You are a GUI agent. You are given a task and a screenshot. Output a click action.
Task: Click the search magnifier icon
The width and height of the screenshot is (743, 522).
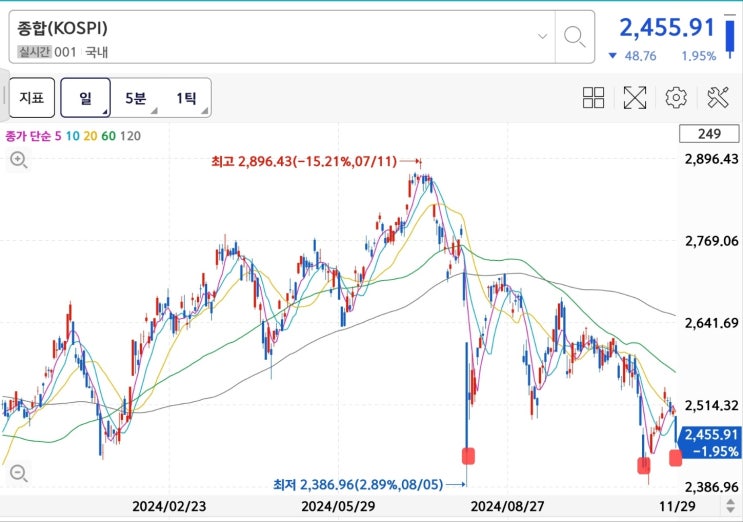574,37
